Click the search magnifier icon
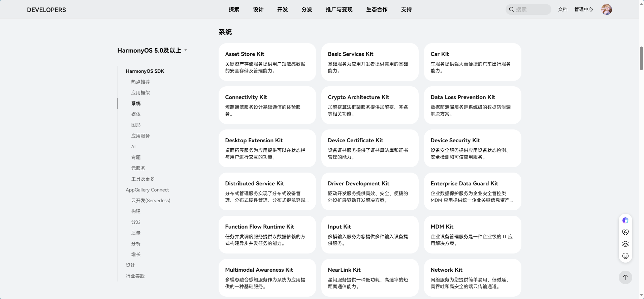The height and width of the screenshot is (299, 644). coord(511,9)
